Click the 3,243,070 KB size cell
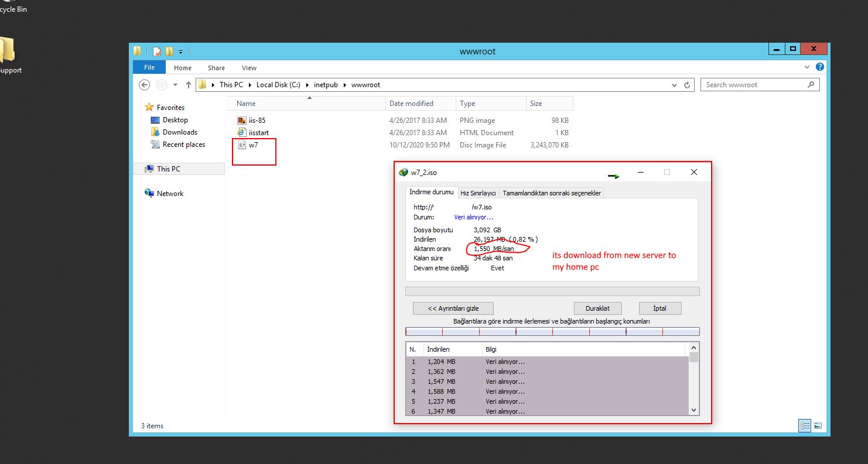Screen dimensions: 868x464 point(549,145)
